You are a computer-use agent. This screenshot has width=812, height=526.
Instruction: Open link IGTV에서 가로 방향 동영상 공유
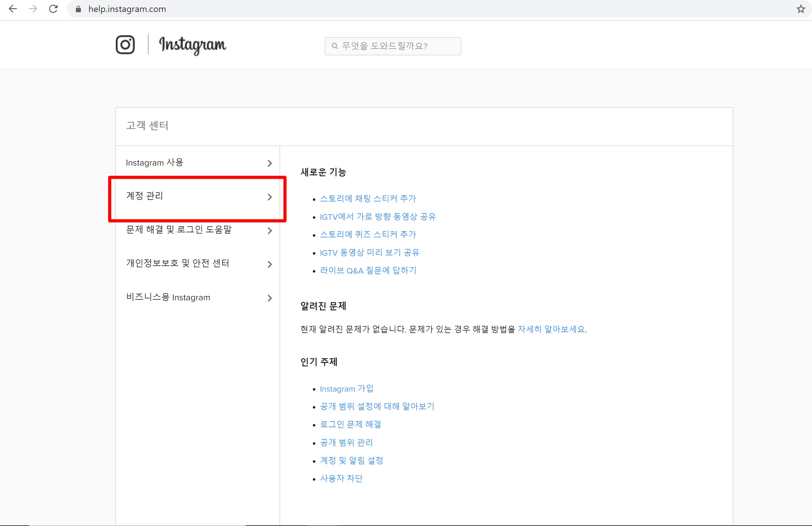tap(378, 217)
